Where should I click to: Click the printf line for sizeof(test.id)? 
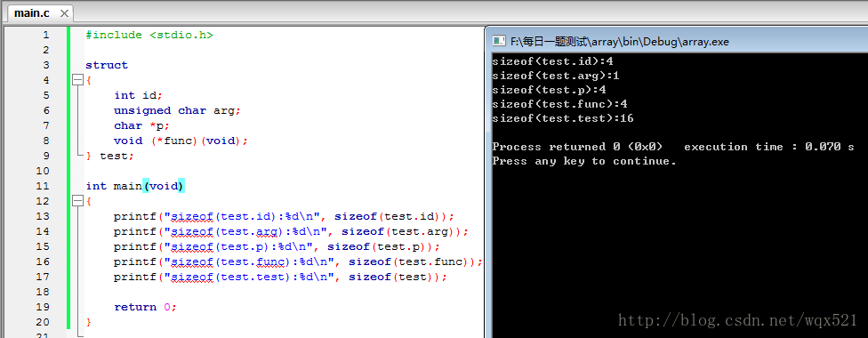pos(284,216)
